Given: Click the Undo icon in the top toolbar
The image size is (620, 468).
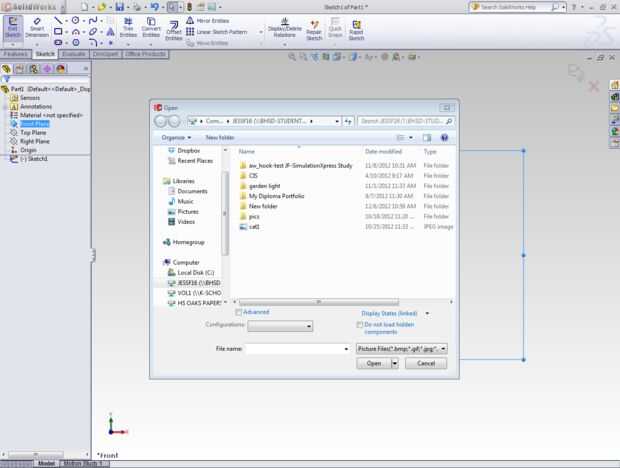Looking at the screenshot, I should tap(155, 7).
